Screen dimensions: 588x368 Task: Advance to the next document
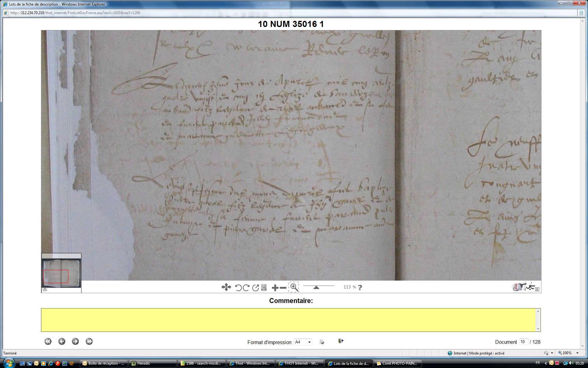75,341
